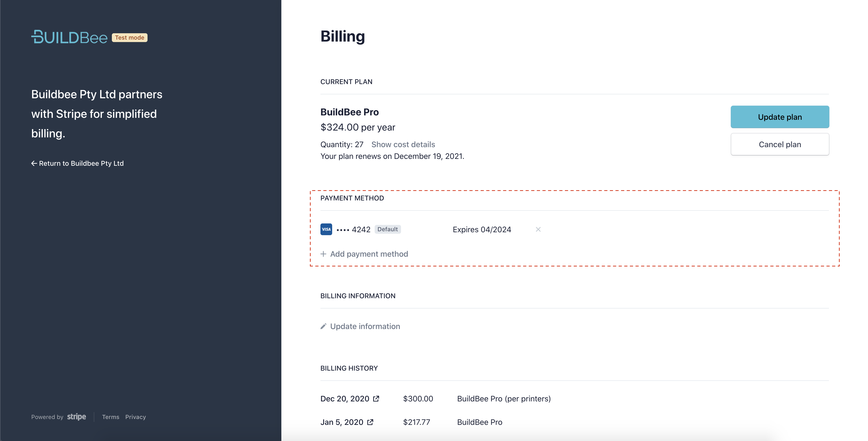Click the back arrow icon next to Return

(34, 164)
